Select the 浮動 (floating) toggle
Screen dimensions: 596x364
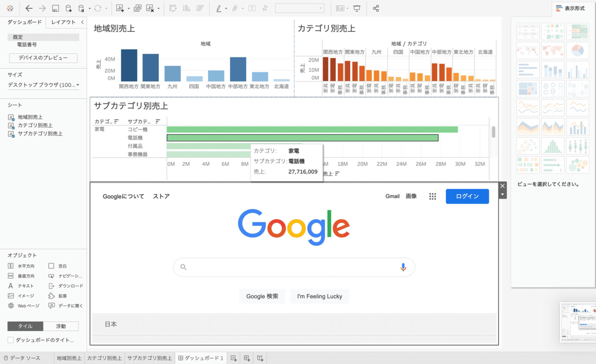click(x=61, y=326)
